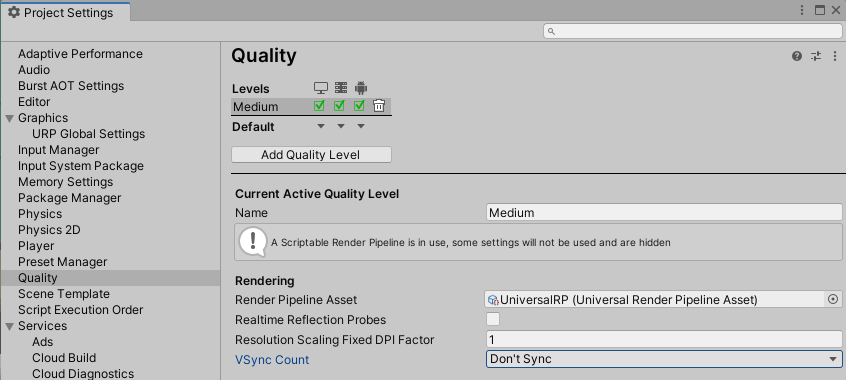Open Ads service settings
Image resolution: width=846 pixels, height=380 pixels.
coord(43,342)
